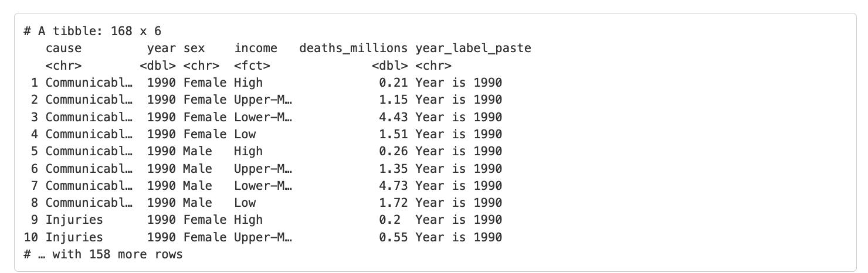Viewport: 868px width, 273px height.
Task: Click the Low income value in row 4
Action: (245, 134)
